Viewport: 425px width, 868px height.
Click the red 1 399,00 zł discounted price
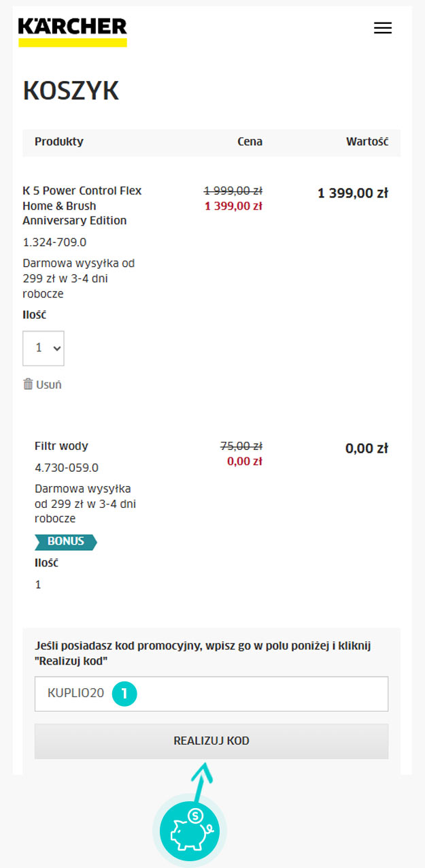[233, 206]
